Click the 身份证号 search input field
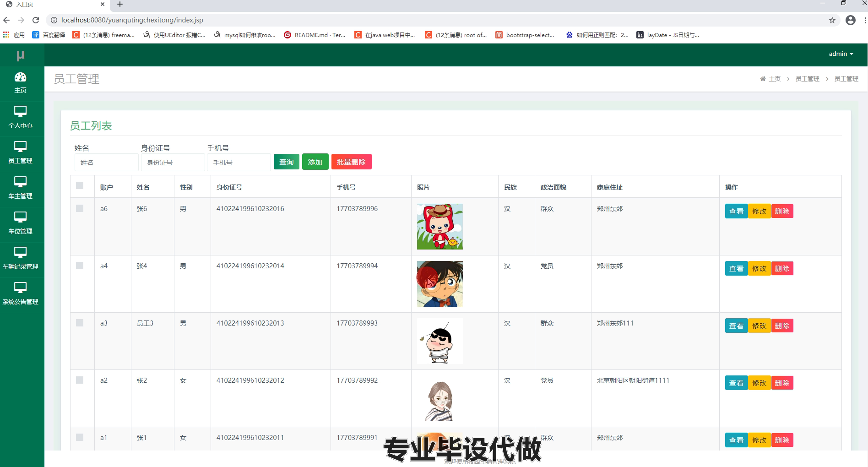Viewport: 868px width, 467px height. [173, 163]
